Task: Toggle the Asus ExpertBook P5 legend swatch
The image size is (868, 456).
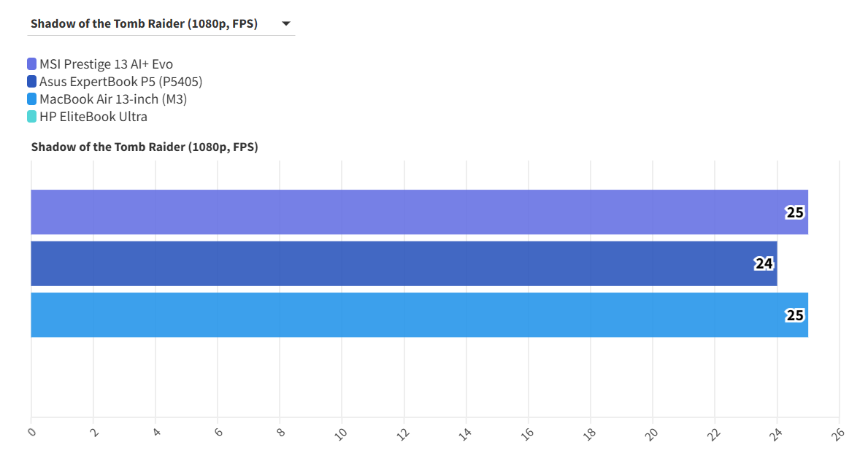Action: [31, 82]
